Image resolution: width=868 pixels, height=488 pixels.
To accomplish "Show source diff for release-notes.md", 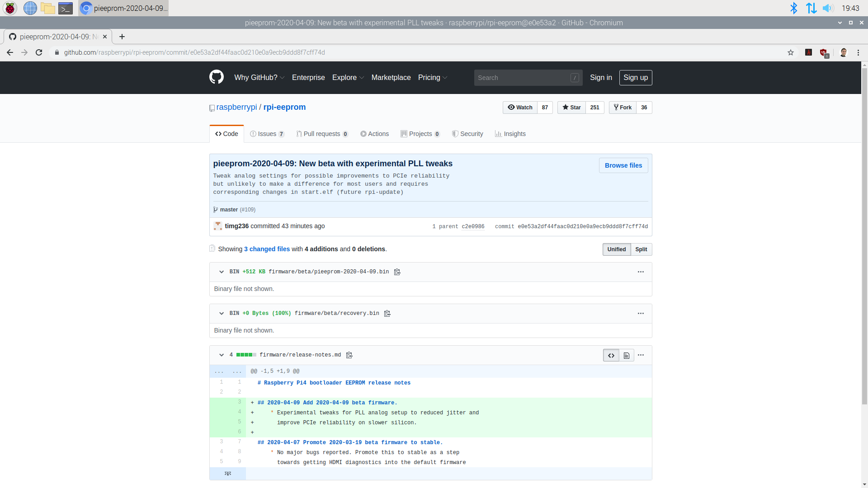I will click(611, 356).
